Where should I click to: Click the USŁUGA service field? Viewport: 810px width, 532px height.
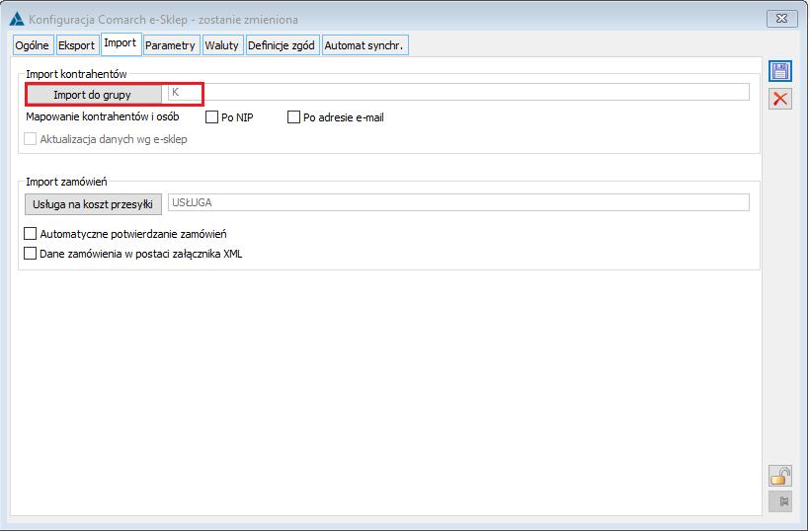coord(458,202)
